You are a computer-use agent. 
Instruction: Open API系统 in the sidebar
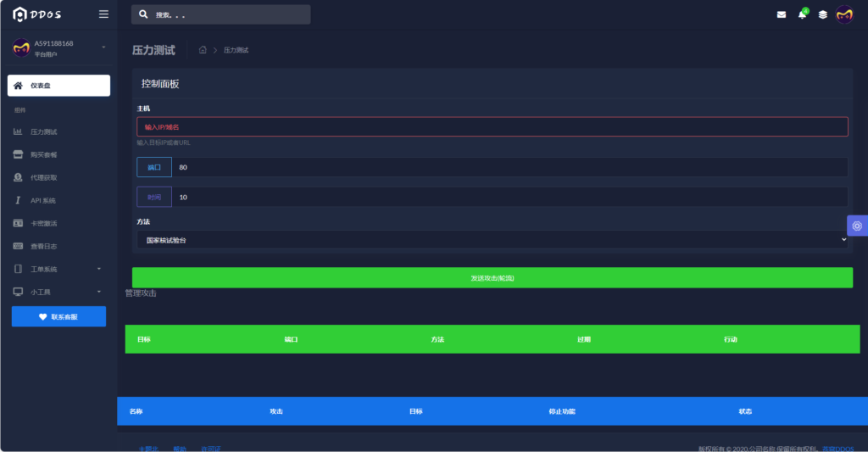tap(42, 201)
